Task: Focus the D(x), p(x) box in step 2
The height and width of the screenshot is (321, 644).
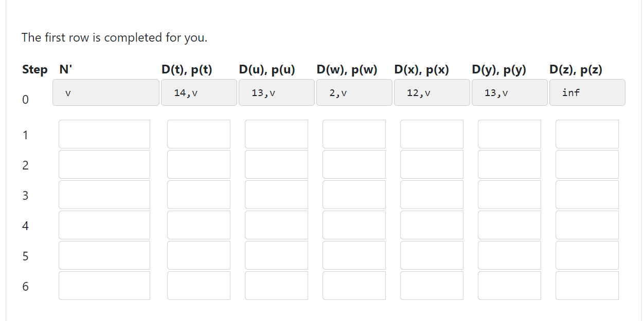Action: [432, 164]
